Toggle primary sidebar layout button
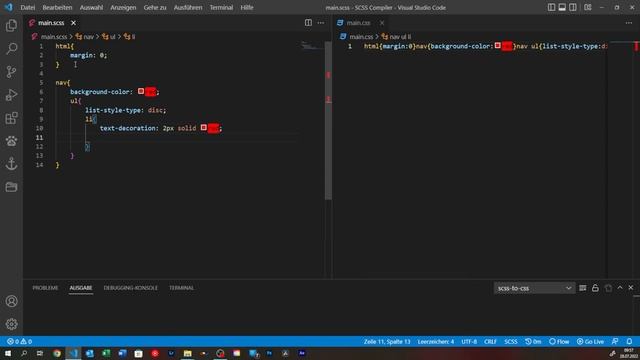 click(x=551, y=7)
